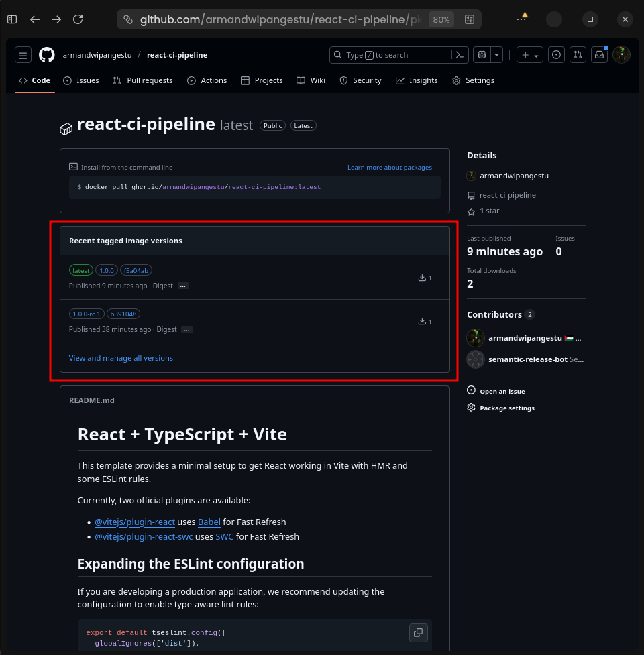Screen dimensions: 644x655
Task: Click View and manage all versions
Action: click(121, 358)
